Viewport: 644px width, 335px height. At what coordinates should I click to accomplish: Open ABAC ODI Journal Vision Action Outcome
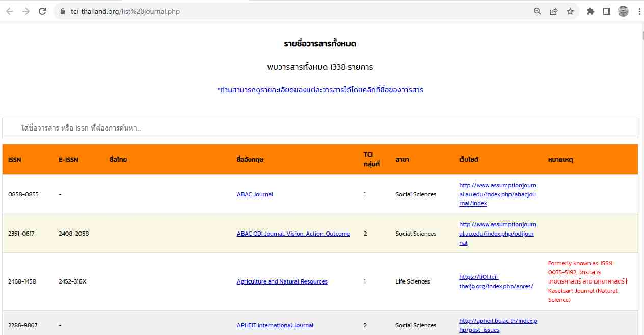[293, 234]
